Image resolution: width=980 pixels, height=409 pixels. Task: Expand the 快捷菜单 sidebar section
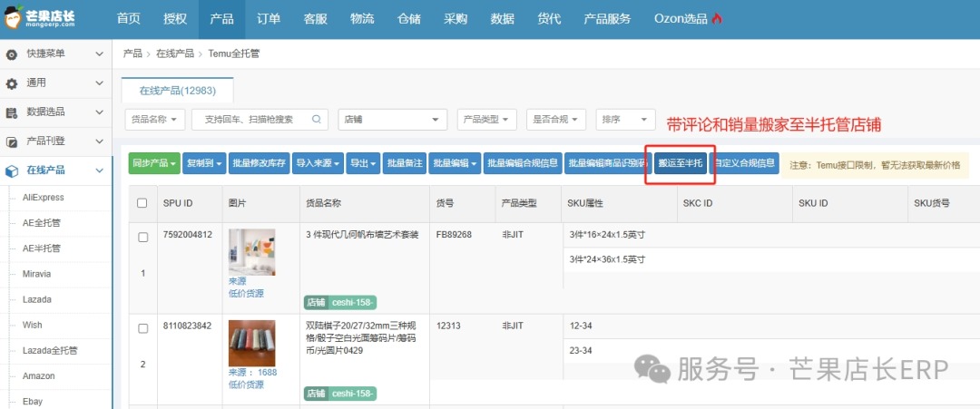(x=99, y=54)
